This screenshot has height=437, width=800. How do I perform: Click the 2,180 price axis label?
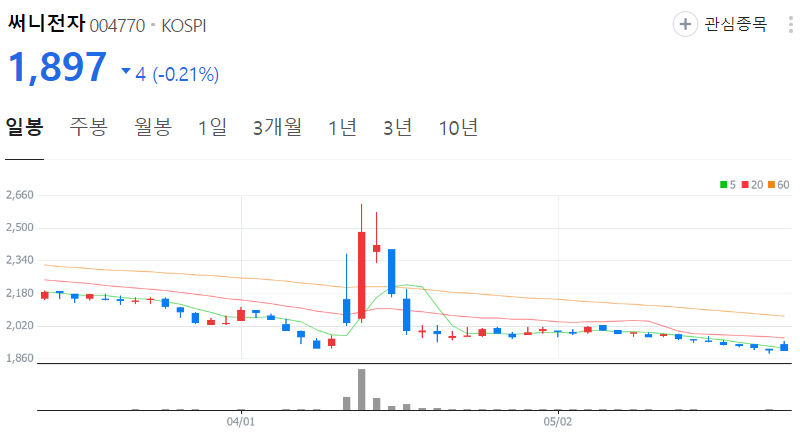(x=19, y=293)
